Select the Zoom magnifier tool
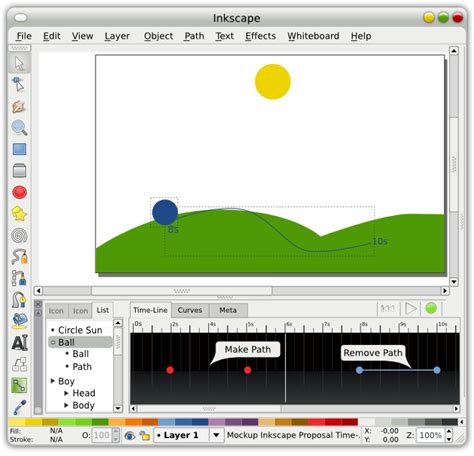 click(x=19, y=128)
